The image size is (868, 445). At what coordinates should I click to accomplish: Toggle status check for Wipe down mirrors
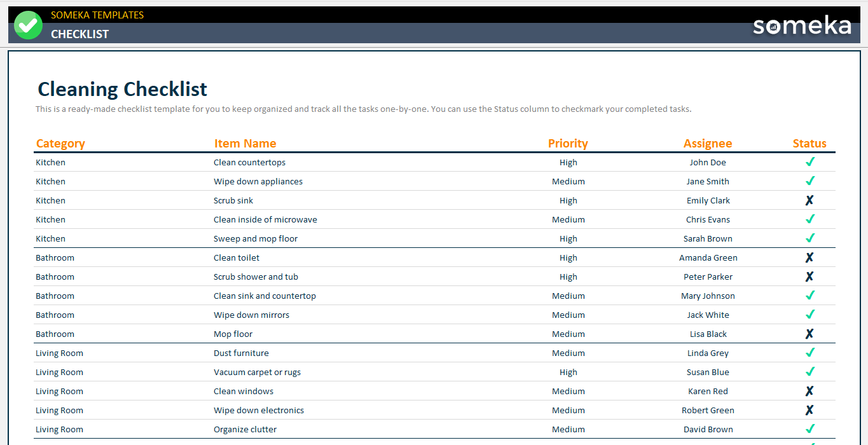coord(809,315)
